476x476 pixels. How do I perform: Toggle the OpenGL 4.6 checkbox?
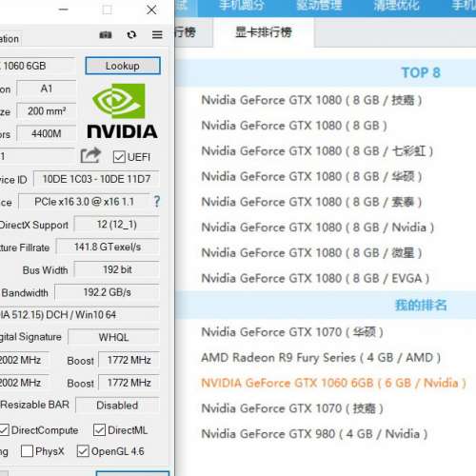83,451
